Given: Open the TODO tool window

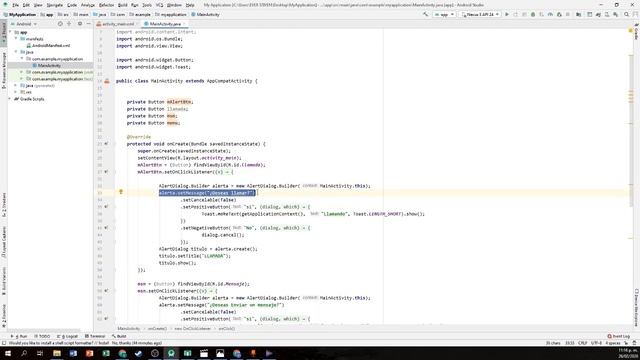Looking at the screenshot, I should pos(42,336).
